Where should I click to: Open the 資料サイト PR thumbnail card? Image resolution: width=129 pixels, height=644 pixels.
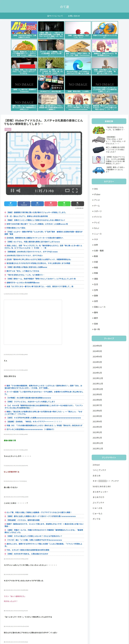click(51, 84)
